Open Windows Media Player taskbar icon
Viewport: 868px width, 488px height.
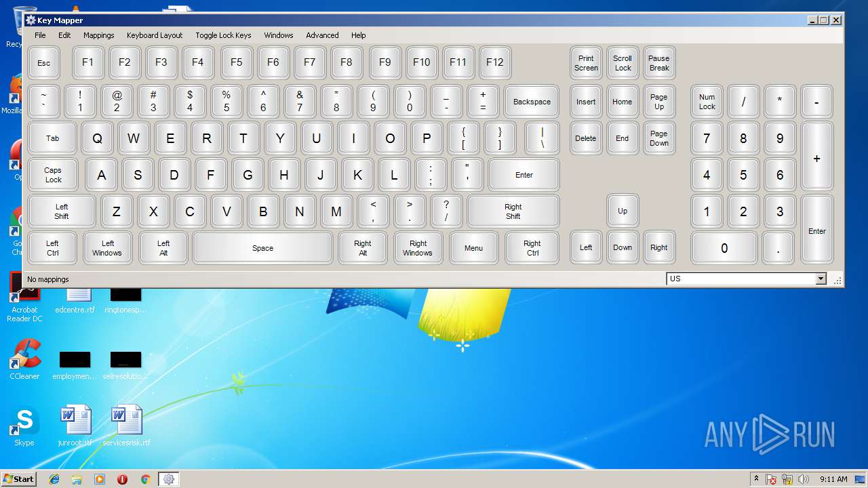coord(100,479)
